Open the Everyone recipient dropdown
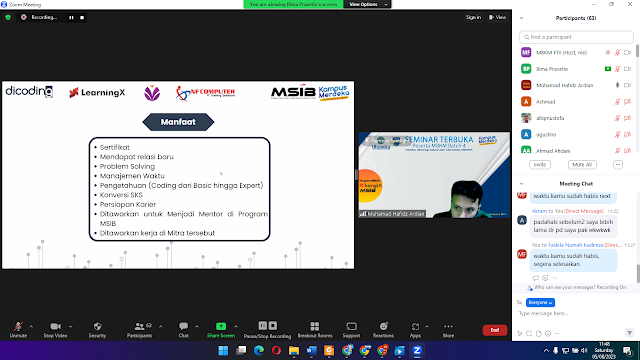 pos(540,302)
